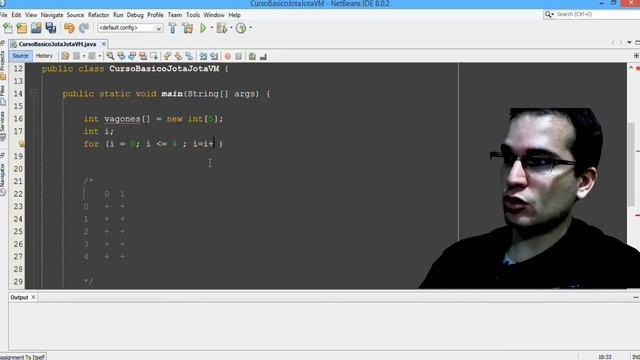Viewport: 640px width, 360px height.
Task: Collapse the main method fold at line 14
Action: tap(34, 93)
